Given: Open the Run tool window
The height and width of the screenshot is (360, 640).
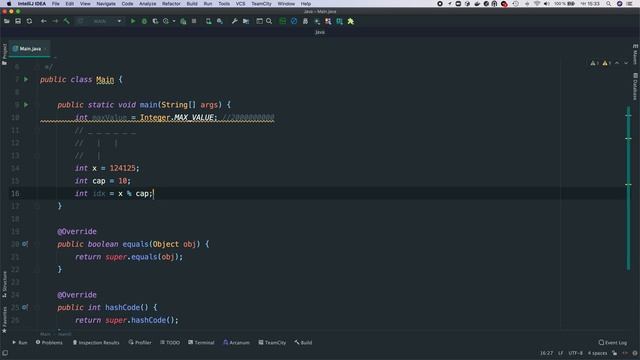Looking at the screenshot, I should click(x=20, y=343).
